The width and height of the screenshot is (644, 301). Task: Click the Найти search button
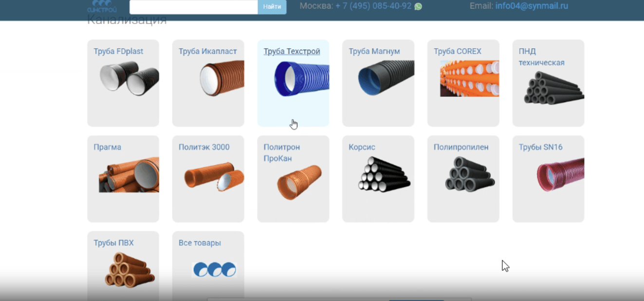(272, 7)
